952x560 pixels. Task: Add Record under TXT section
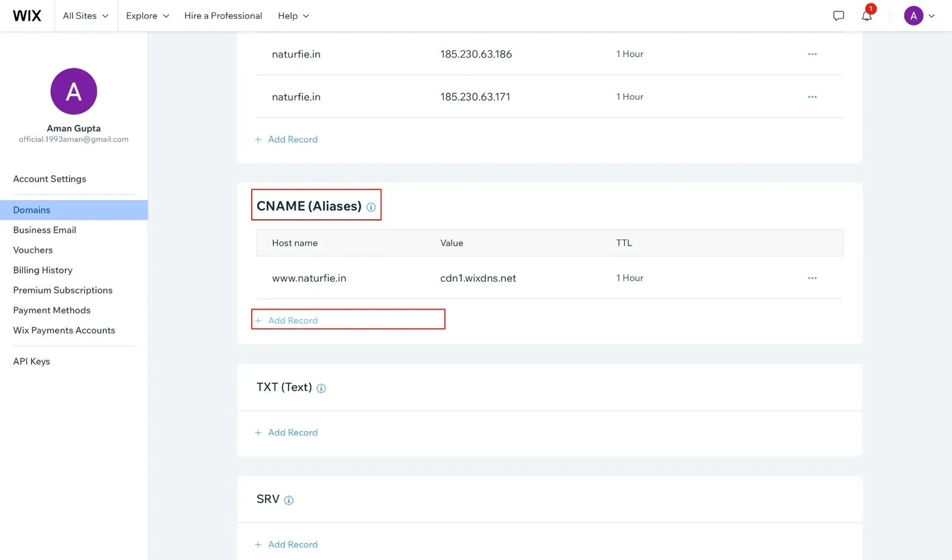(x=286, y=433)
